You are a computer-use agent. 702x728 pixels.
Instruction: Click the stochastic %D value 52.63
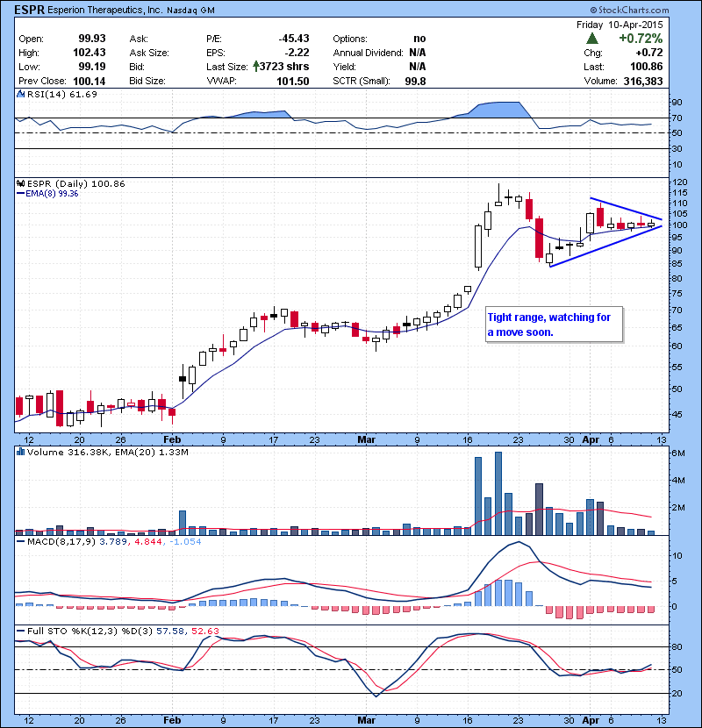click(204, 631)
